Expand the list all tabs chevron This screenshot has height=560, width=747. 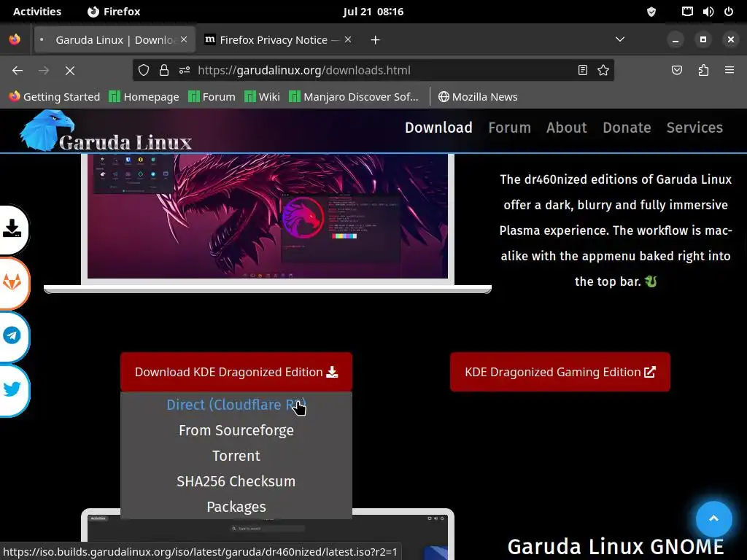pos(620,39)
